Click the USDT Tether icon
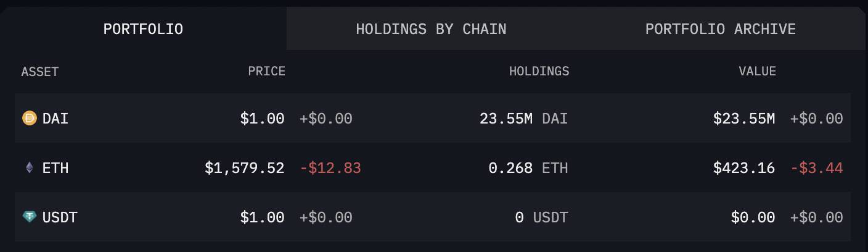This screenshot has width=868, height=252. (x=29, y=217)
